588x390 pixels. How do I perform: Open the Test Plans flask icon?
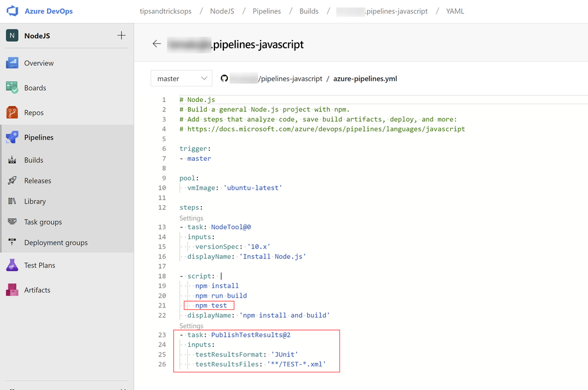coord(12,265)
